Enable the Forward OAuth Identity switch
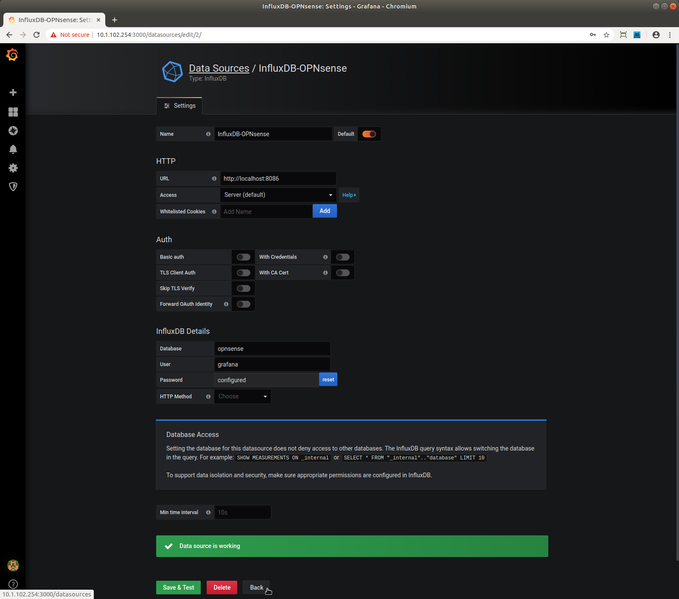679x599 pixels. 243,304
